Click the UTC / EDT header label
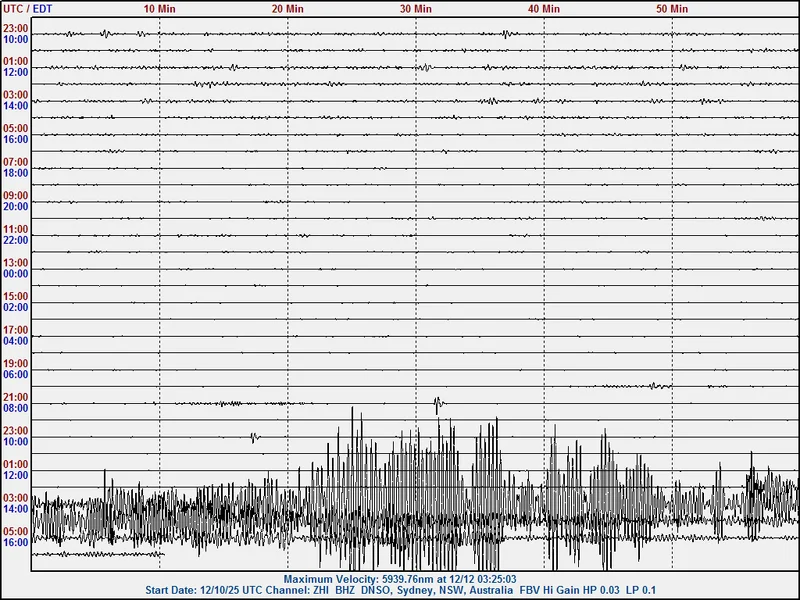This screenshot has height=600, width=800. (x=28, y=8)
